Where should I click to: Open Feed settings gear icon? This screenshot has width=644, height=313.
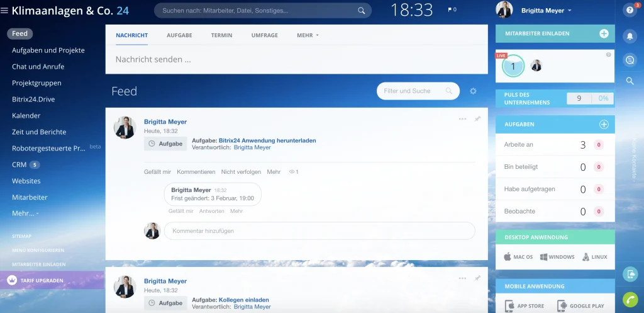click(x=473, y=91)
